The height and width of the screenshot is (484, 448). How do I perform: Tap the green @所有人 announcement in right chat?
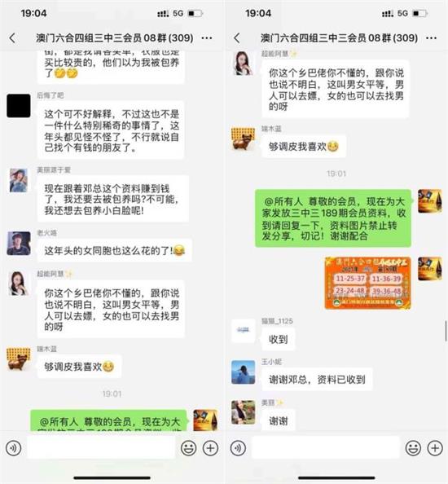click(333, 218)
